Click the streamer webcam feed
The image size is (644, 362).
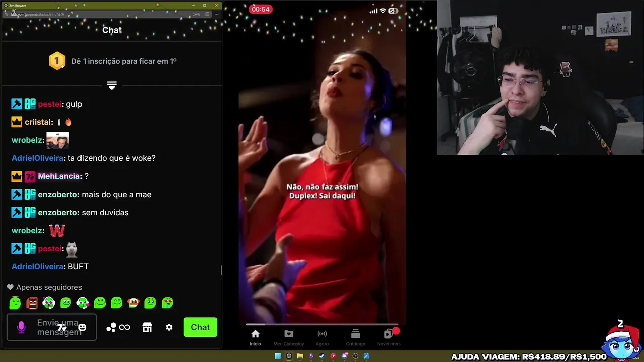coord(540,77)
